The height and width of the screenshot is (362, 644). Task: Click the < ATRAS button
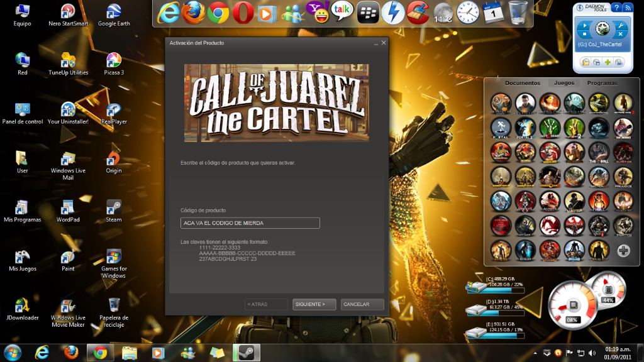[266, 304]
